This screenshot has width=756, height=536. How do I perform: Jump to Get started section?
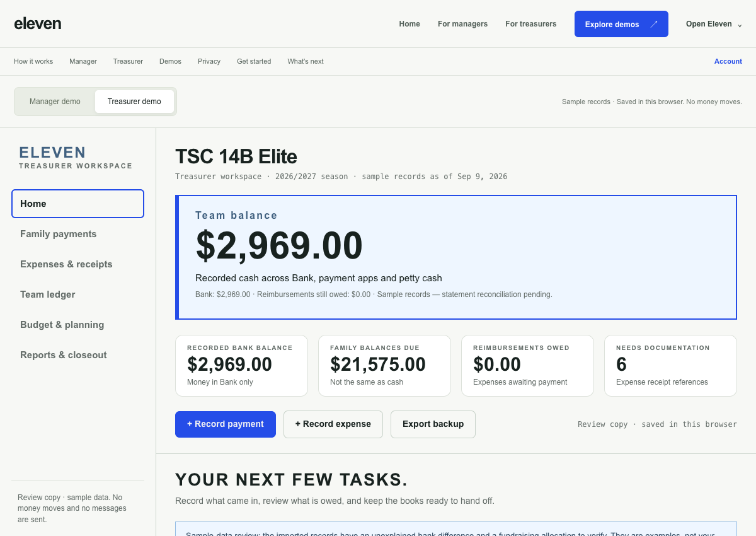pos(254,61)
